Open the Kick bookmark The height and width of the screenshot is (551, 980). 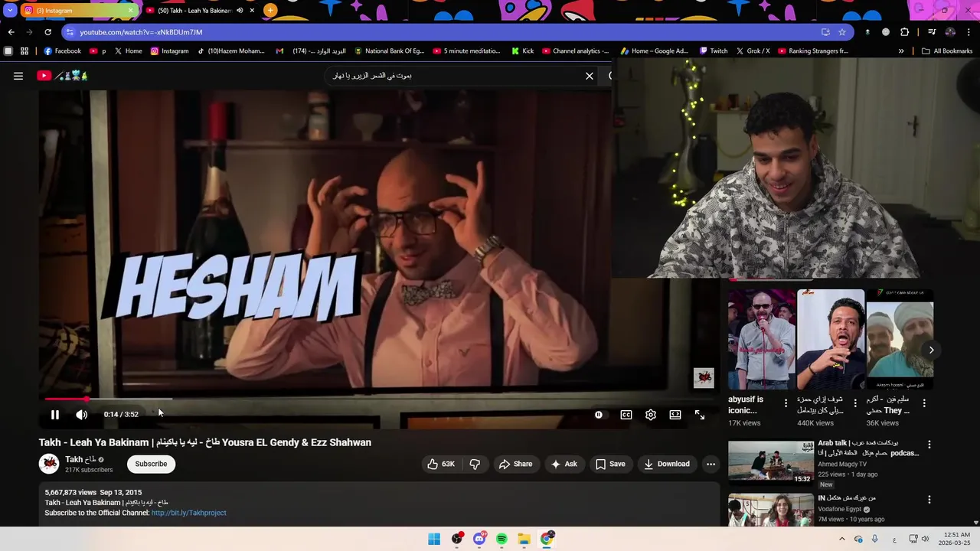[x=522, y=51]
